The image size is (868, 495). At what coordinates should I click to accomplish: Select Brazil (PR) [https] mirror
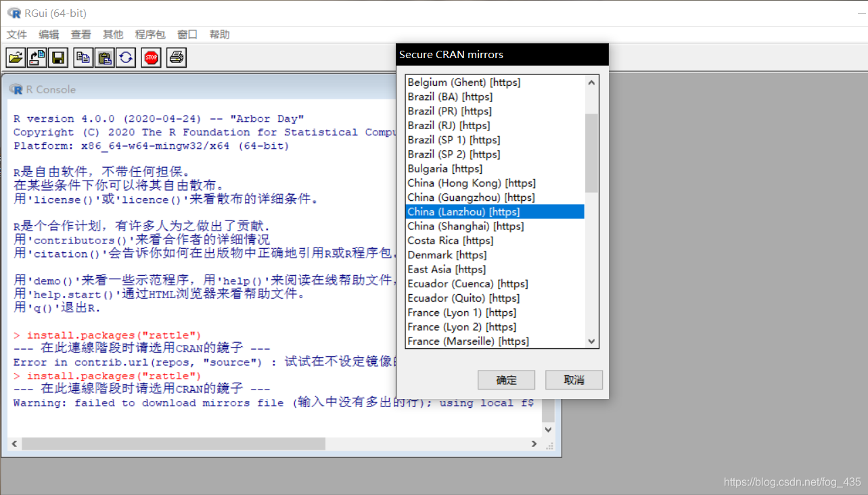(x=495, y=111)
